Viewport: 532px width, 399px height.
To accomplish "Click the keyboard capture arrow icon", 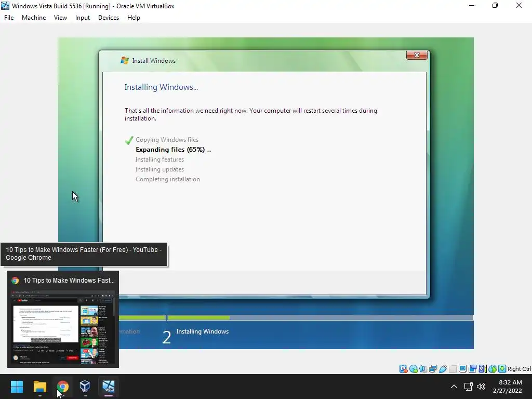I will pyautogui.click(x=502, y=369).
